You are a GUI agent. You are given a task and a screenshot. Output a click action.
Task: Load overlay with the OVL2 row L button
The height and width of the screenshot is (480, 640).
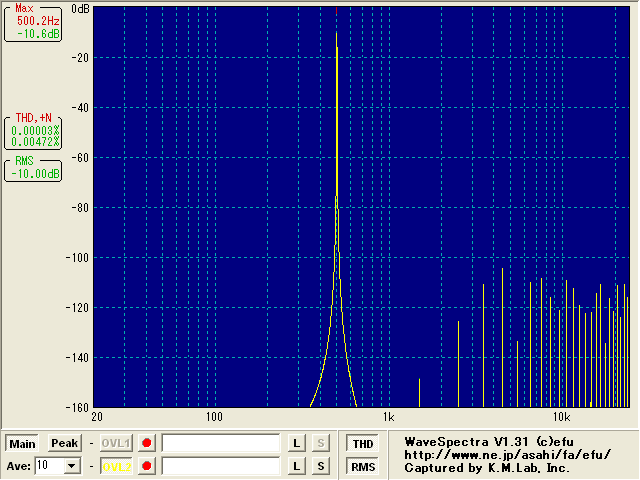(x=297, y=466)
